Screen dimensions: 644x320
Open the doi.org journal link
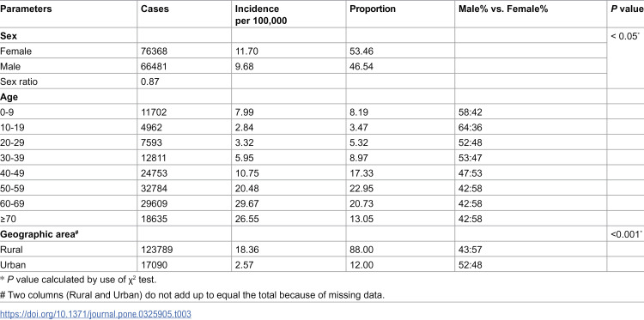pos(95,314)
